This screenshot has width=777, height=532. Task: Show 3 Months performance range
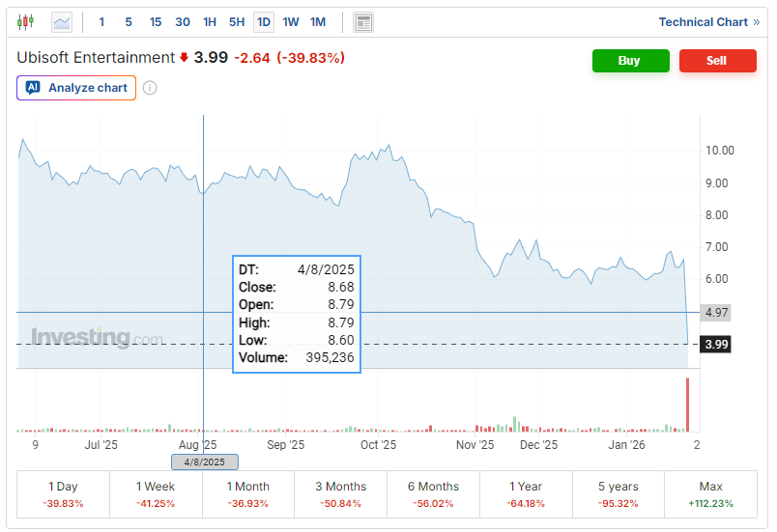340,494
